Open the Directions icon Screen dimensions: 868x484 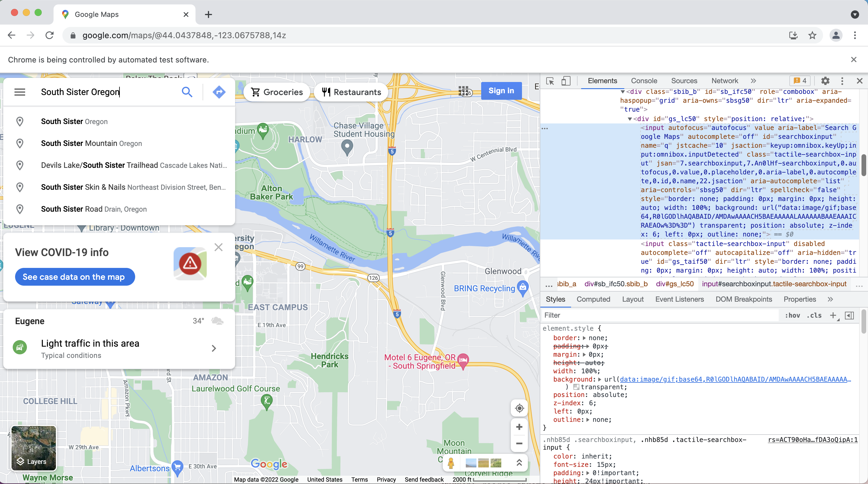pyautogui.click(x=219, y=92)
